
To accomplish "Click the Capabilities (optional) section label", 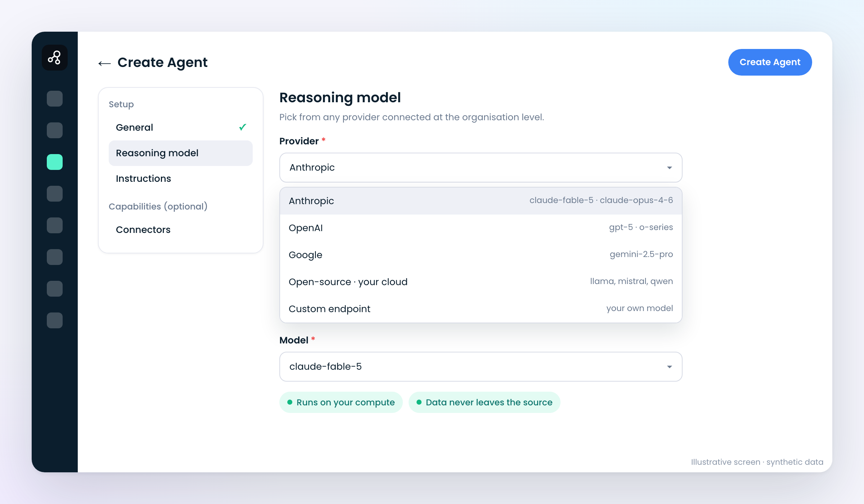I will 158,207.
